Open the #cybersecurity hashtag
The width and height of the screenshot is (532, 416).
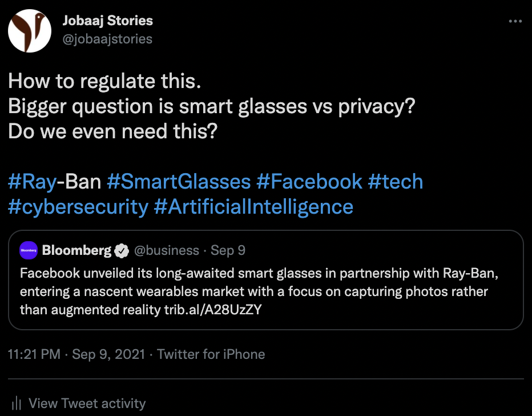pos(78,206)
